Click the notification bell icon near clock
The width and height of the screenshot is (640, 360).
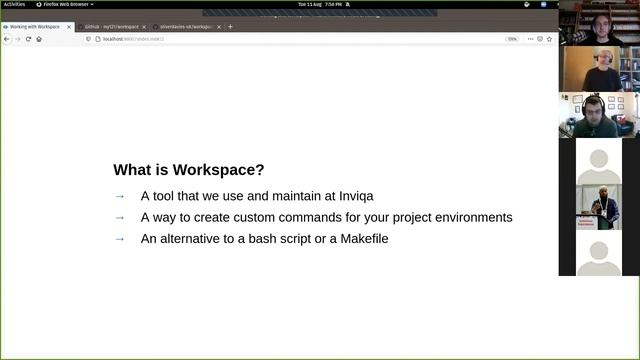click(348, 4)
